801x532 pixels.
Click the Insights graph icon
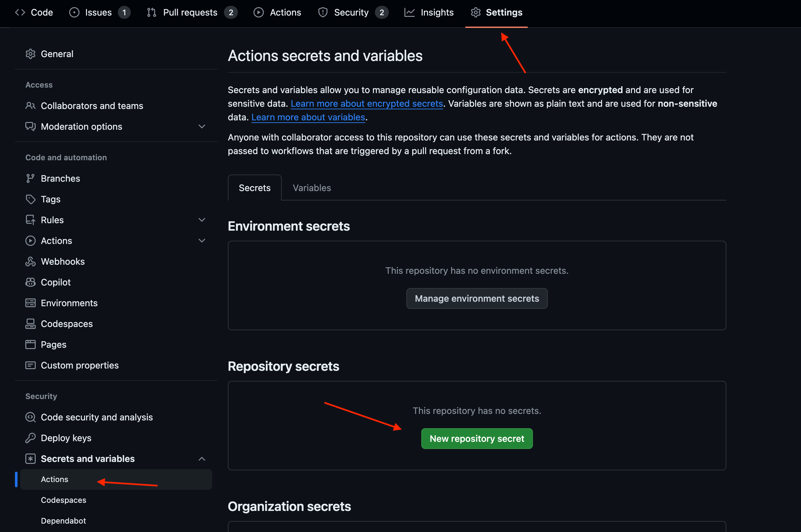click(x=409, y=13)
